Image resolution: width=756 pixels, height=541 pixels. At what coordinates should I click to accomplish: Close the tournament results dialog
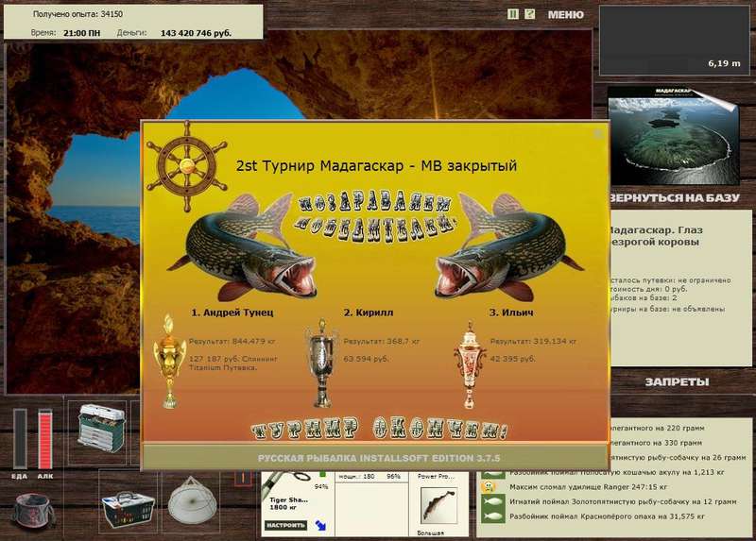click(x=598, y=132)
